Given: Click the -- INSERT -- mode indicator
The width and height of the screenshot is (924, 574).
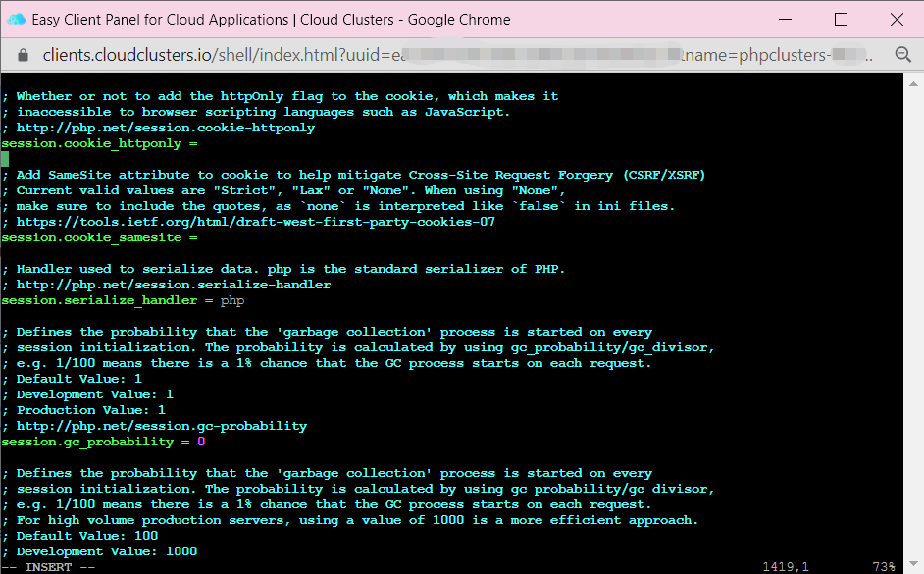Looking at the screenshot, I should click(x=49, y=566).
